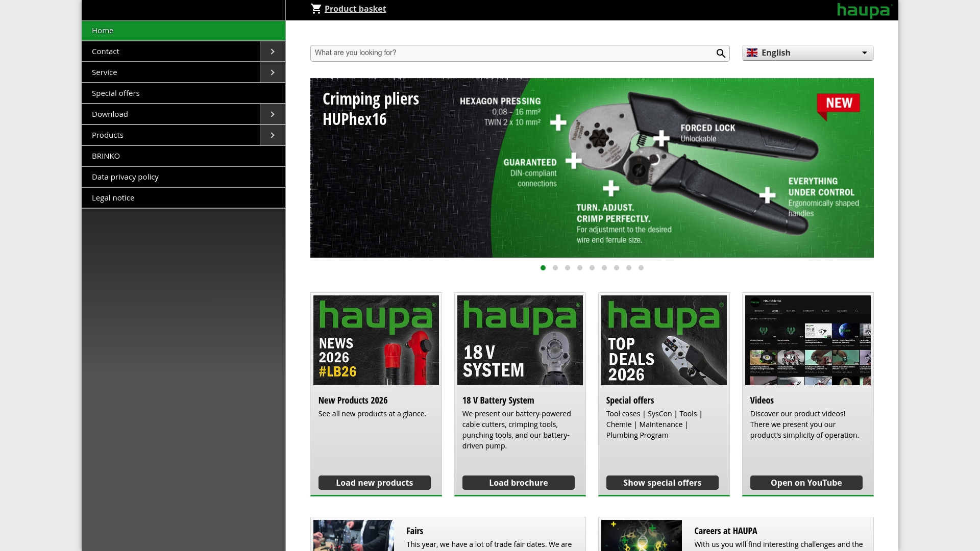Expand the Download menu arrow

coord(273,114)
